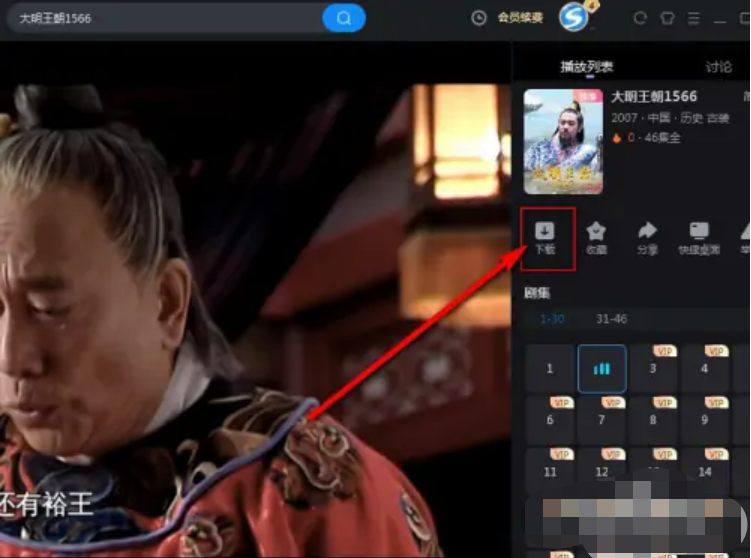Select episode range 31-46

[x=611, y=319]
